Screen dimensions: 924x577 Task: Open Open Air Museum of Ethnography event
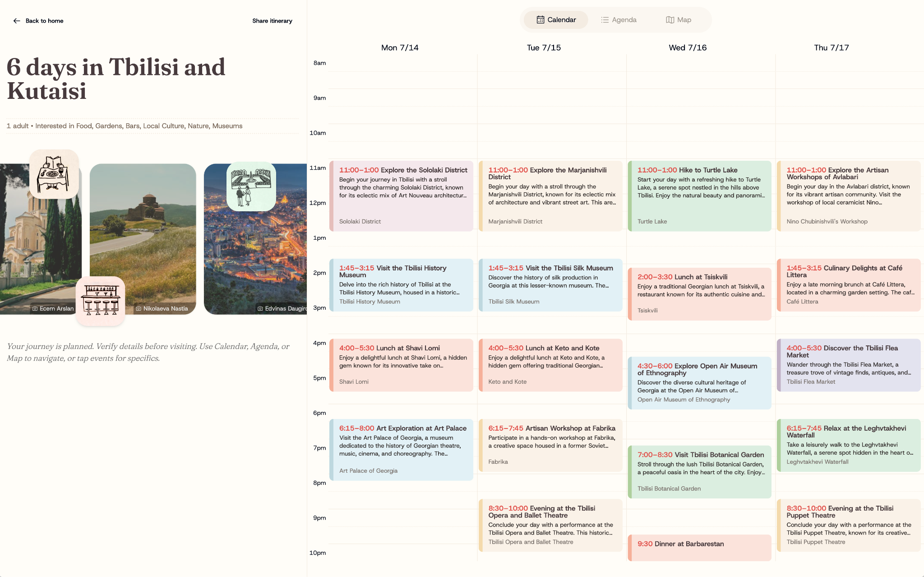click(x=699, y=383)
